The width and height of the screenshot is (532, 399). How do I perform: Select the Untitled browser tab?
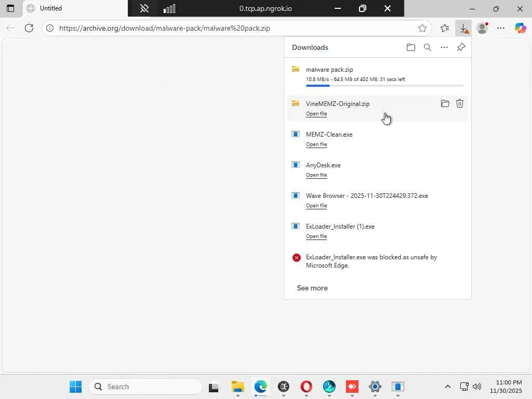coord(75,8)
